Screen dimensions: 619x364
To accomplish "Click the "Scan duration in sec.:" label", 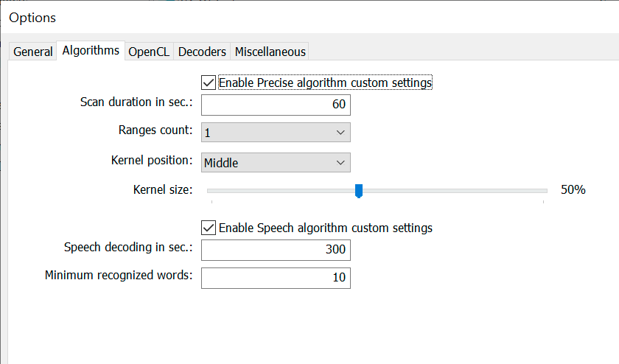I will pyautogui.click(x=136, y=102).
